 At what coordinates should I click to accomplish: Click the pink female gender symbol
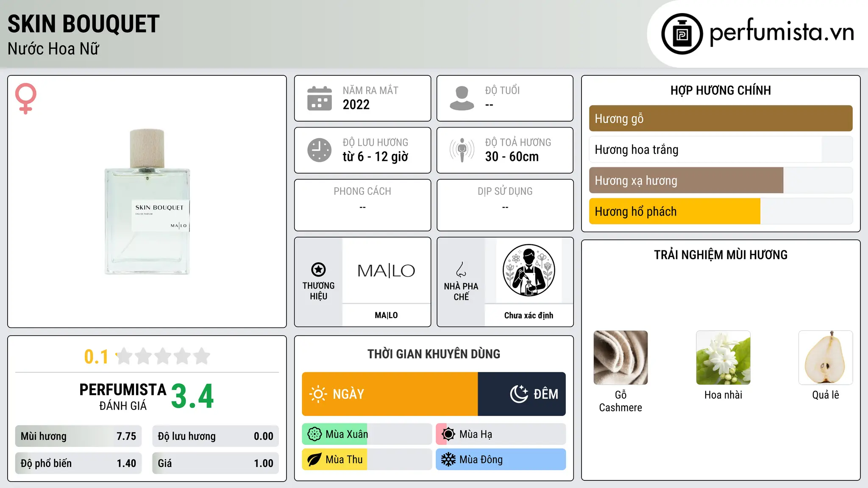pyautogui.click(x=26, y=99)
